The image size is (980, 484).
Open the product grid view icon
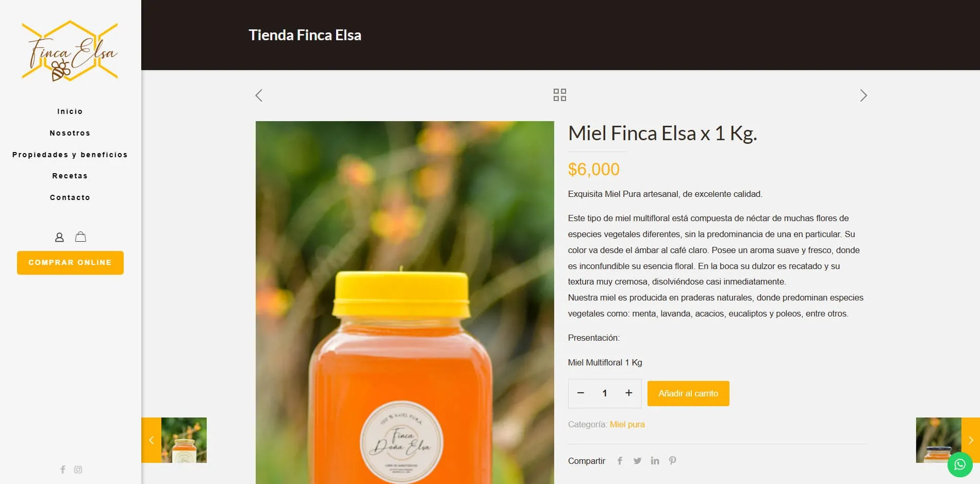(560, 95)
